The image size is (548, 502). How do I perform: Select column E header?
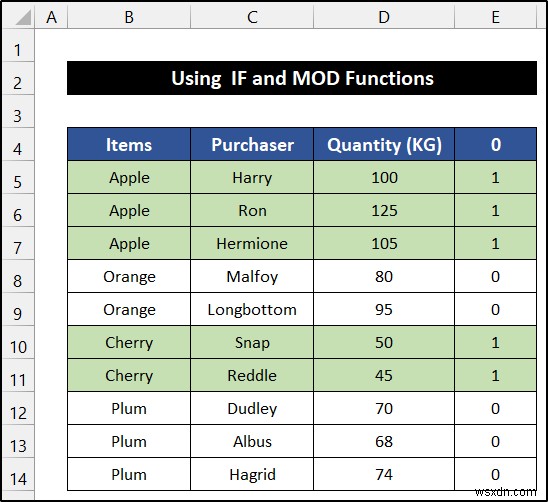(x=495, y=17)
